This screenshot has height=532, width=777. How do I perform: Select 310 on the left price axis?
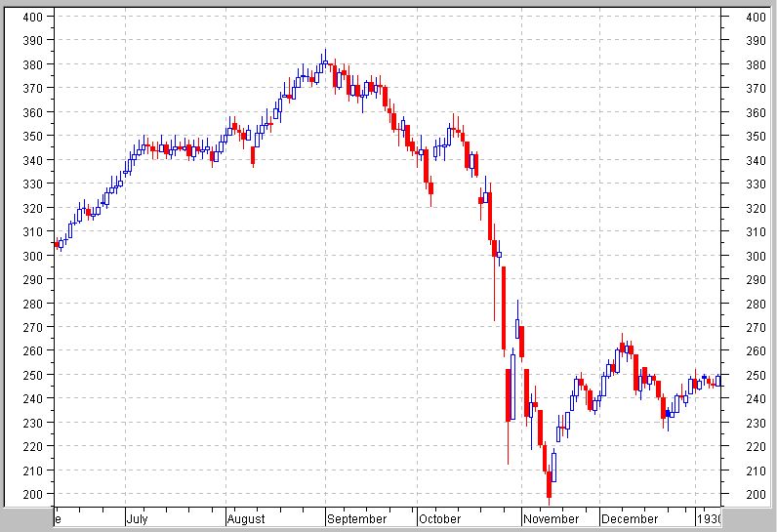pyautogui.click(x=33, y=231)
